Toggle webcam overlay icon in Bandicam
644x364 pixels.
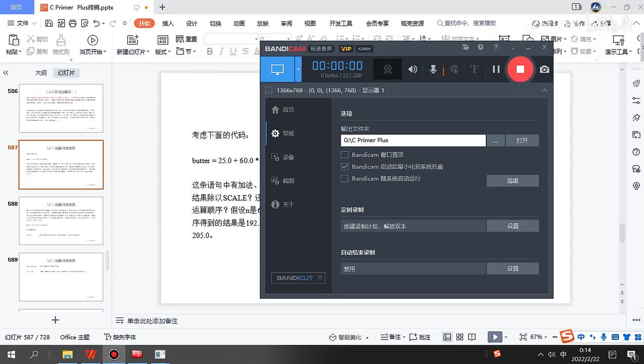(x=388, y=70)
